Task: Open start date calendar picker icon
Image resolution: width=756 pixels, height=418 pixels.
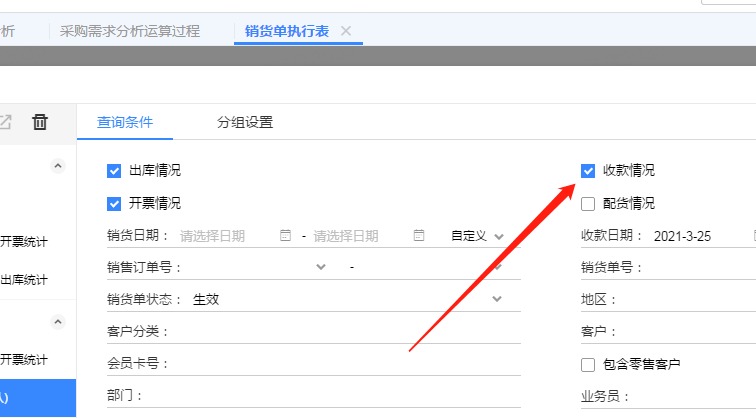Action: point(285,235)
